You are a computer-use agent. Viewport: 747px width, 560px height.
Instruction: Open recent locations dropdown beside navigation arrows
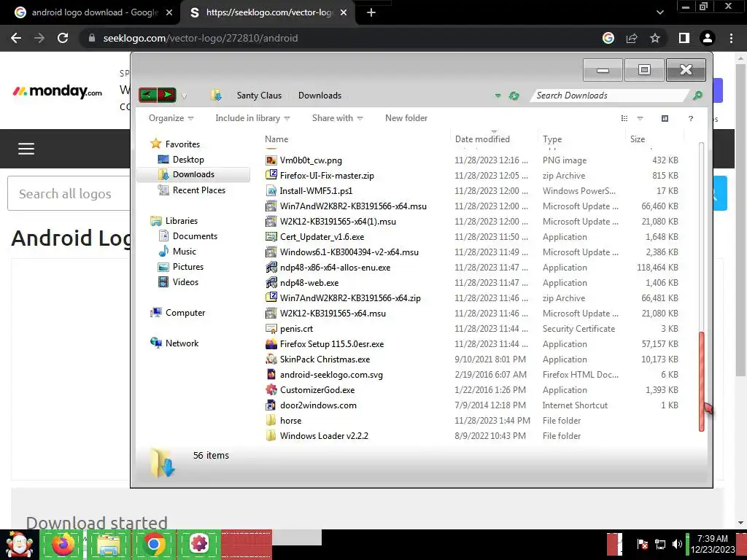pyautogui.click(x=184, y=96)
